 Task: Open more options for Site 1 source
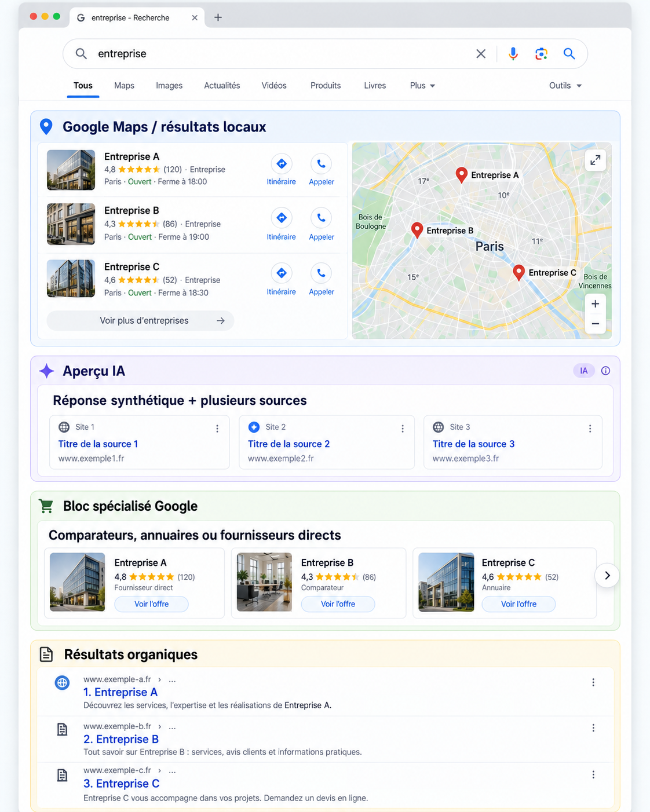(217, 429)
